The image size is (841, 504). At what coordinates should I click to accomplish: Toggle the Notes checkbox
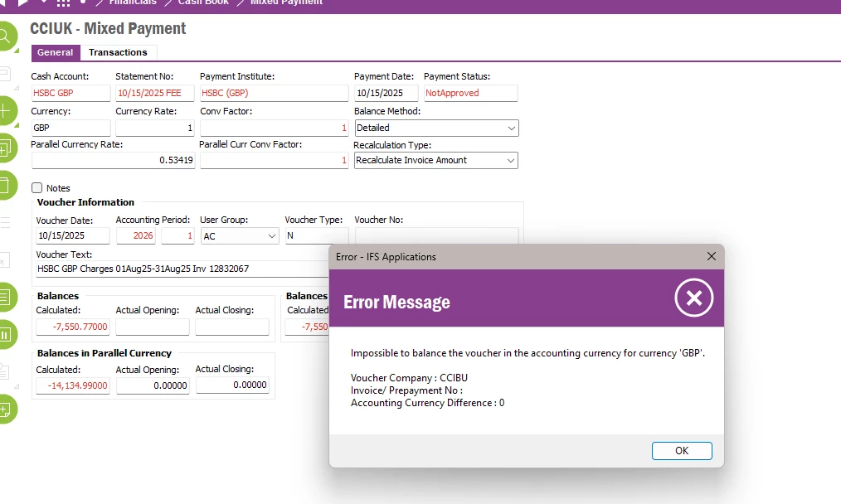[37, 187]
